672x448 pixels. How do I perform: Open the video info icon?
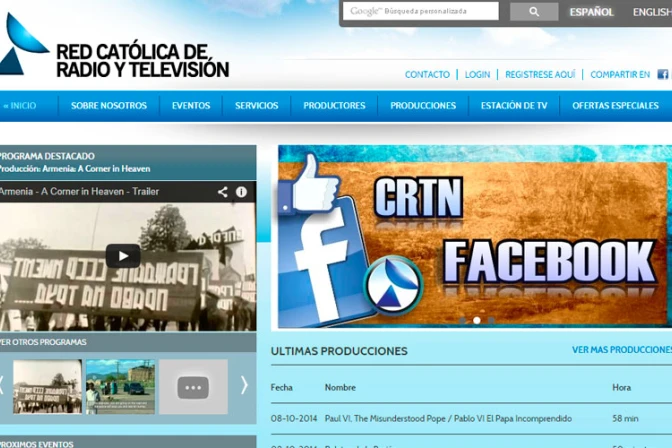coord(241,192)
